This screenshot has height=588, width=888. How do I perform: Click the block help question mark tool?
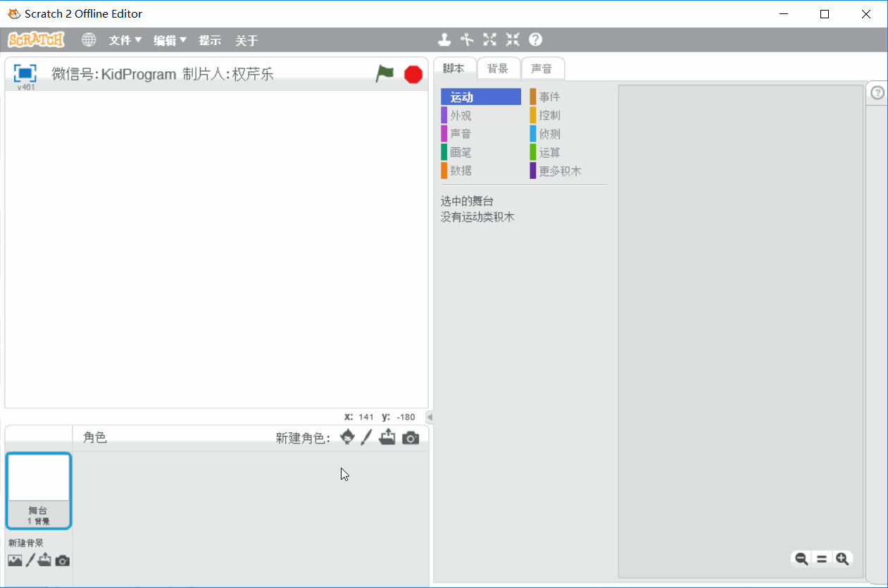[x=535, y=39]
